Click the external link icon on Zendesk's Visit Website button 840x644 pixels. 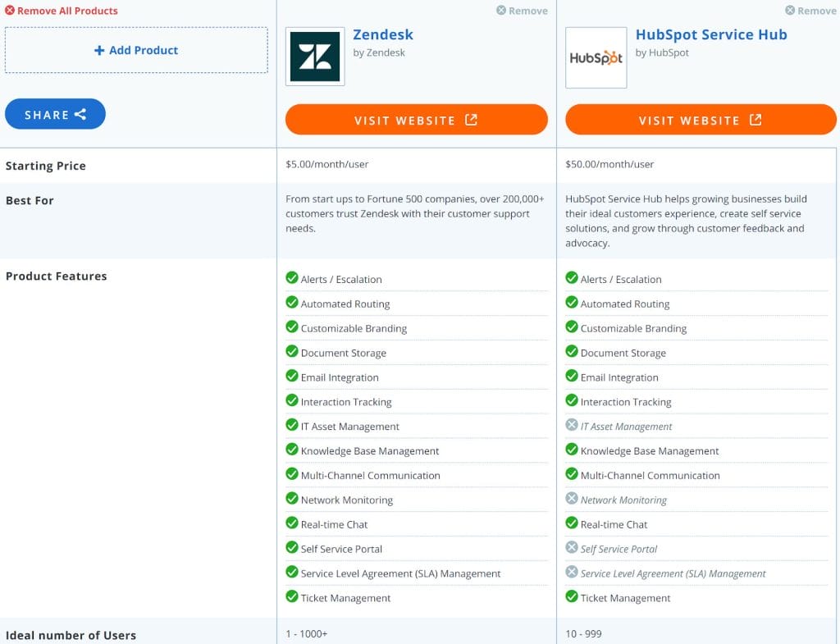(472, 119)
